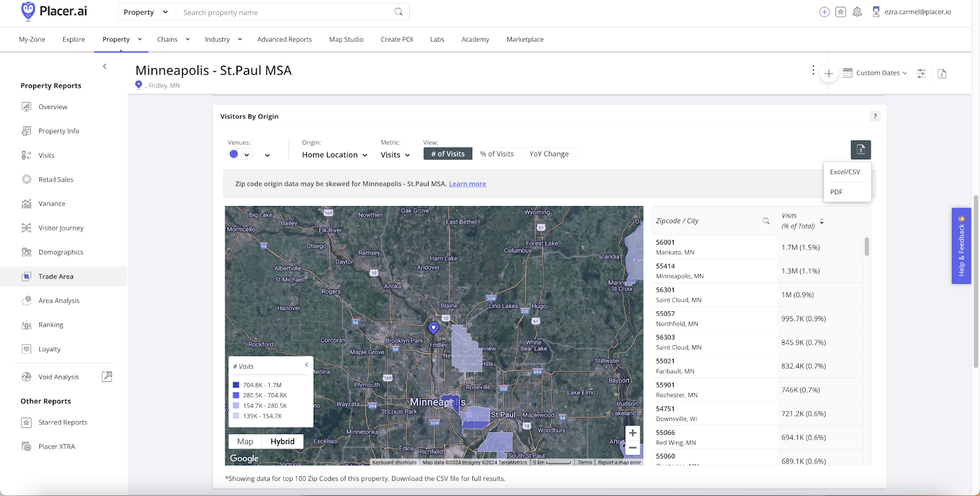Expand Chains nav dropdown
The width and height of the screenshot is (980, 496).
[187, 39]
